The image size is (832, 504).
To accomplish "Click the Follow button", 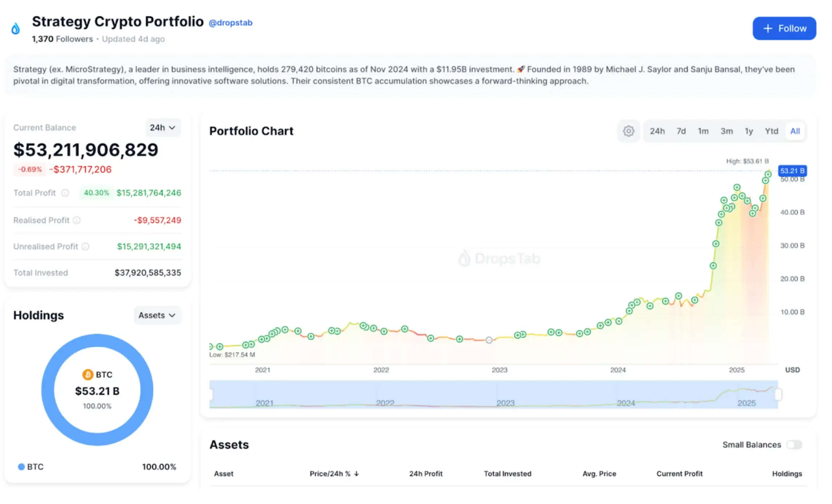I will click(x=784, y=28).
